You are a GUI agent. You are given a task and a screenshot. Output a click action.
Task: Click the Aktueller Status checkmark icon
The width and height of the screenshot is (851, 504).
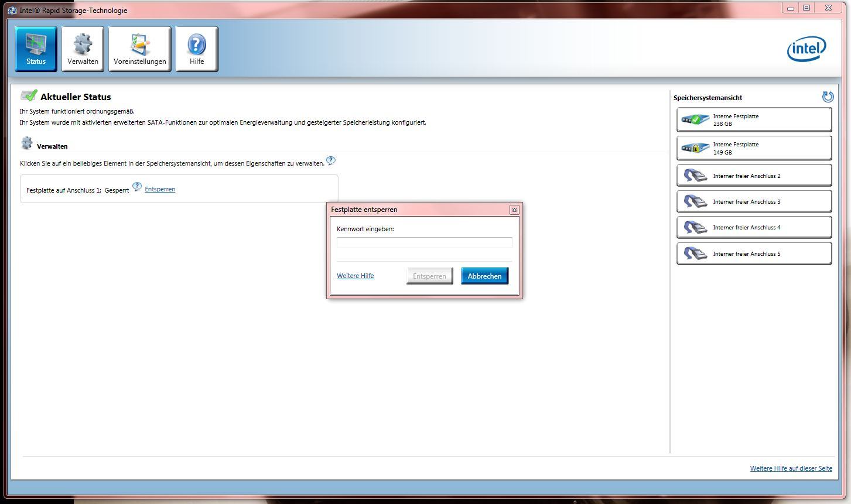click(29, 95)
